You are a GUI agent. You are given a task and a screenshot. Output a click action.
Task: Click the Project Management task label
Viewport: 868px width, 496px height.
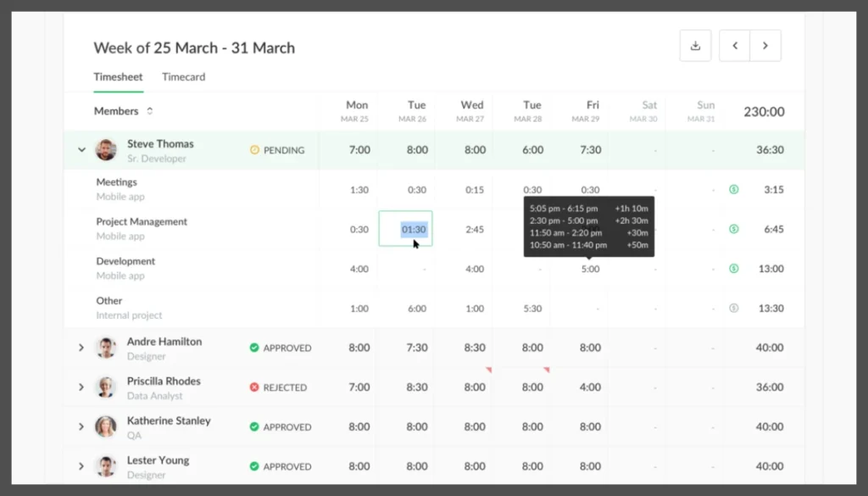tap(142, 221)
